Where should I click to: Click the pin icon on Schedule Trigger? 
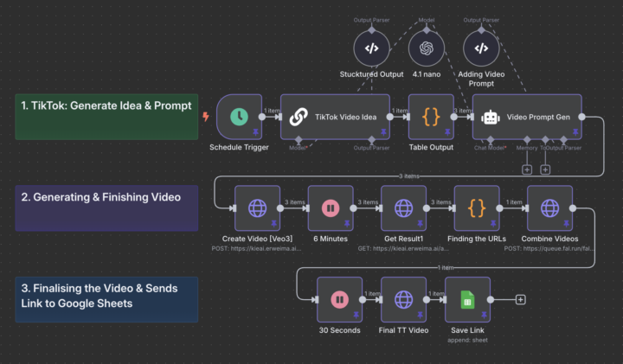pyautogui.click(x=255, y=132)
